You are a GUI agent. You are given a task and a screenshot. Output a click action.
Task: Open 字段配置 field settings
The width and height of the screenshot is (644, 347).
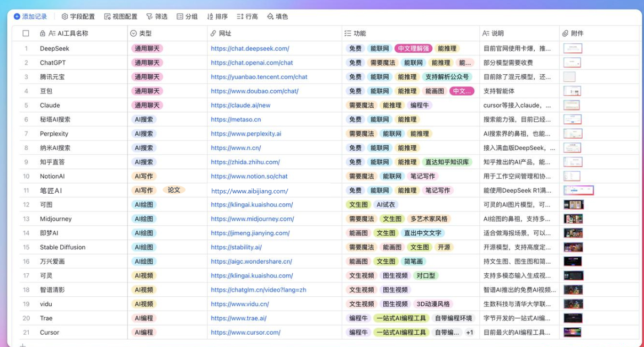pos(78,17)
